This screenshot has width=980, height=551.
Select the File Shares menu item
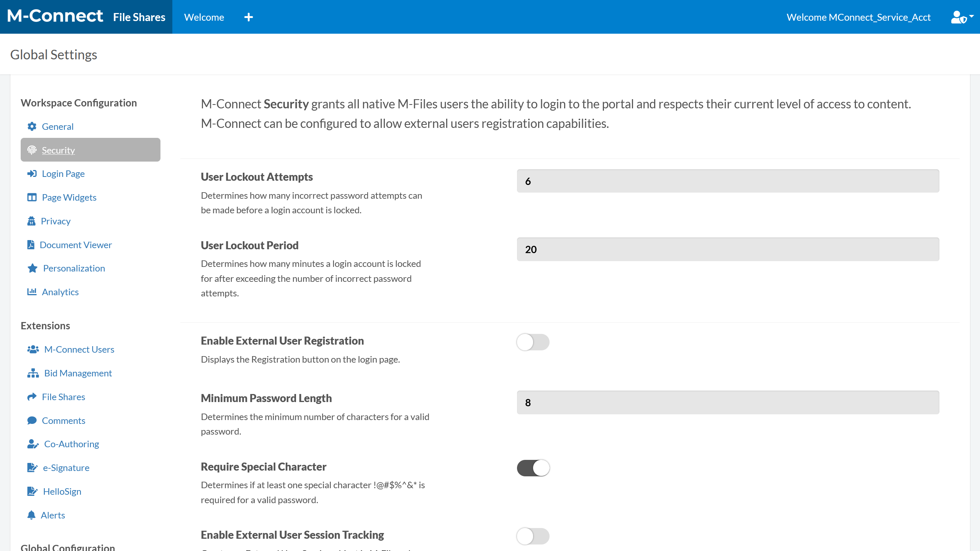coord(64,397)
